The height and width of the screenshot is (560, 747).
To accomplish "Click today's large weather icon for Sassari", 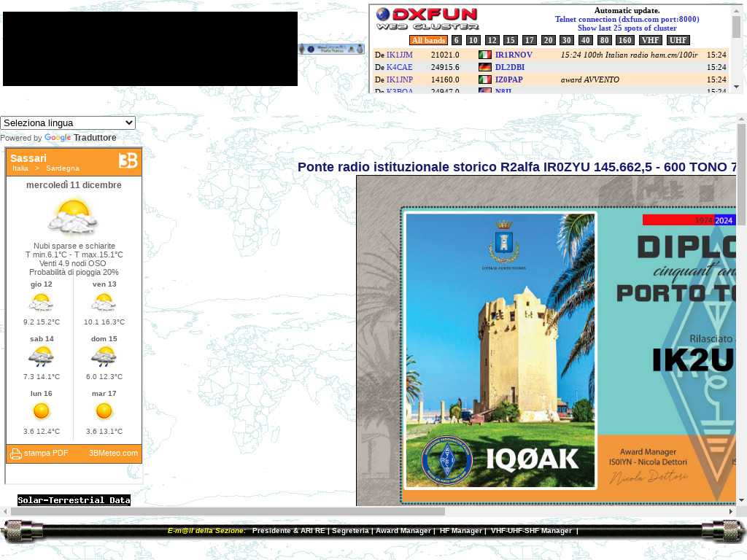I will 73,217.
